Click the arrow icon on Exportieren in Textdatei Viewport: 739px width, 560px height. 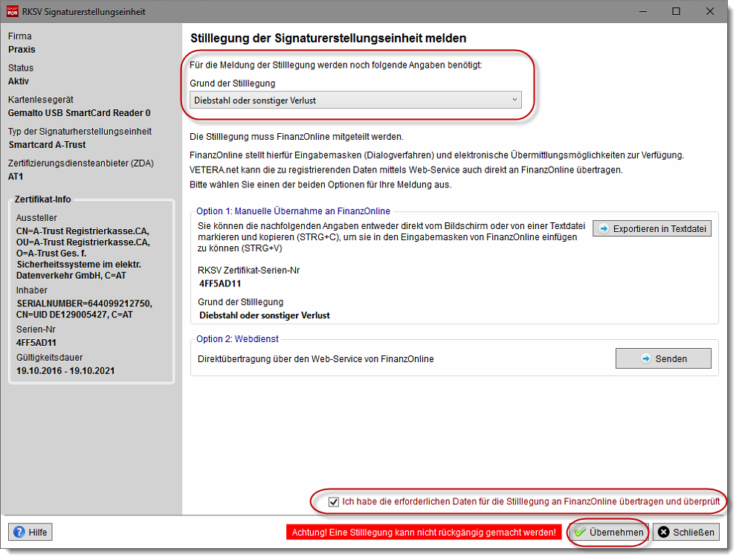tap(604, 229)
